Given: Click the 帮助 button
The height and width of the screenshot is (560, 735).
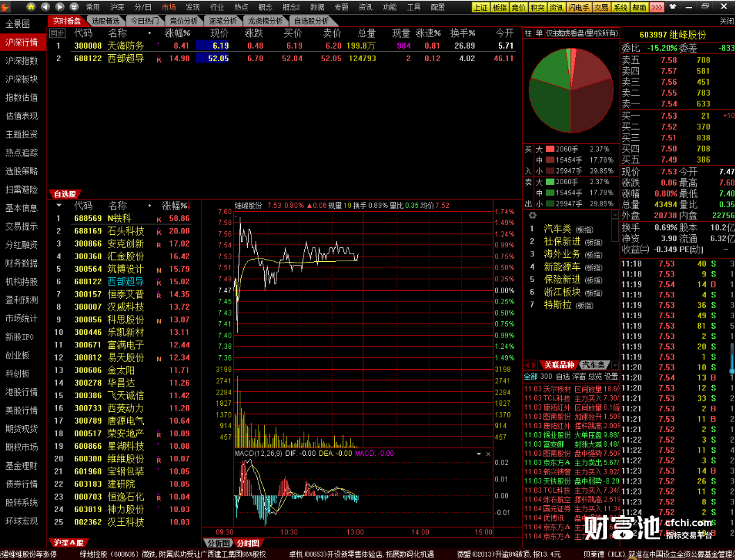Looking at the screenshot, I should click(x=639, y=7).
